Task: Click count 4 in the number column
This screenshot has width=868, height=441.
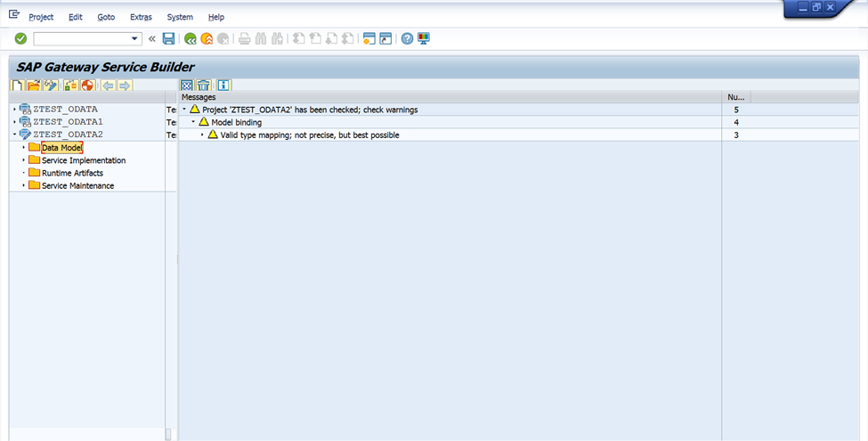Action: click(x=736, y=122)
